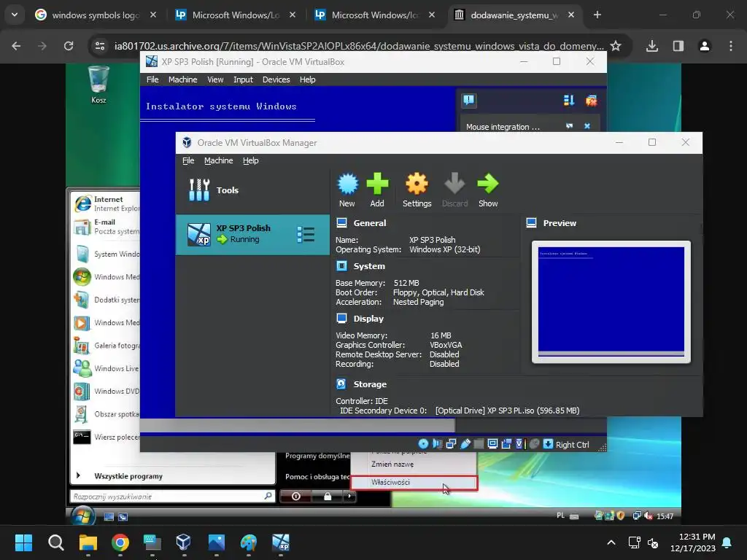Switch to 'Microsoft Windows/Lo' Chrome tab

[x=236, y=15]
